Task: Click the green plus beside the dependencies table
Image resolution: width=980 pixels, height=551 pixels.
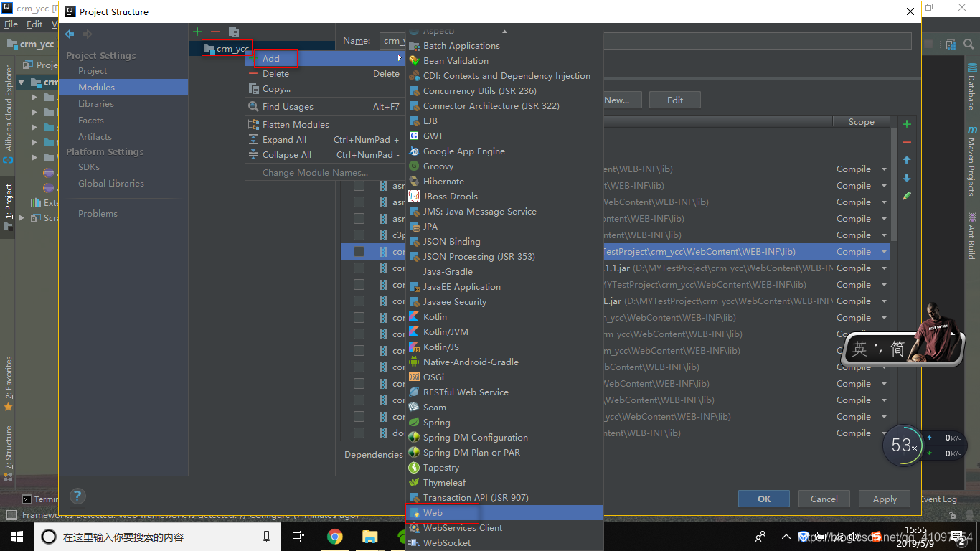Action: (907, 124)
